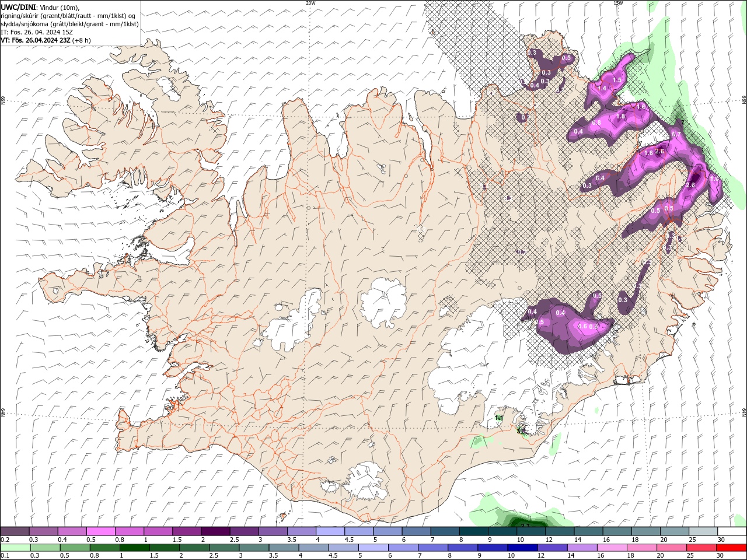The image size is (747, 560).
Task: Pick the darkest green swatch above the rain '1' label
Action: tap(134, 548)
